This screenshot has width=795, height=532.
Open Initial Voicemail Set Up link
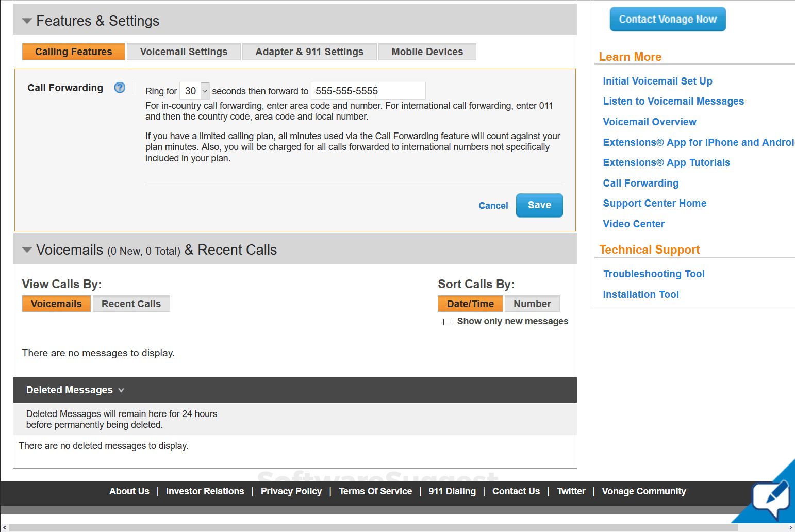[x=657, y=81]
